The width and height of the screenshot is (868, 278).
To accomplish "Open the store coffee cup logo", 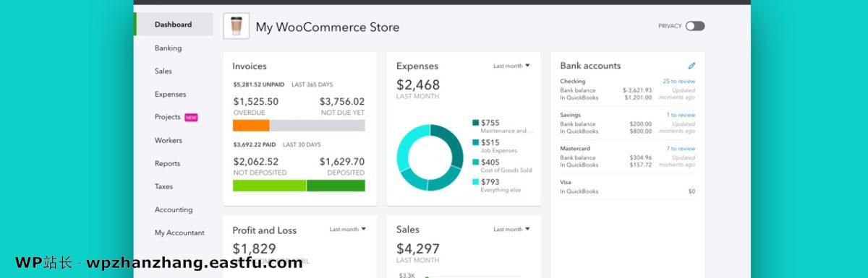I will 236,26.
